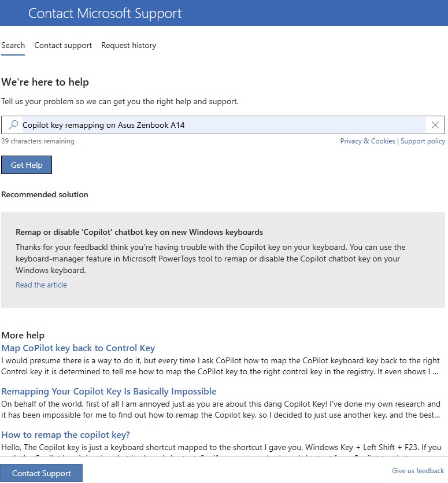This screenshot has height=483, width=448.
Task: Click the search magnifier icon in the problem field
Action: 13,125
